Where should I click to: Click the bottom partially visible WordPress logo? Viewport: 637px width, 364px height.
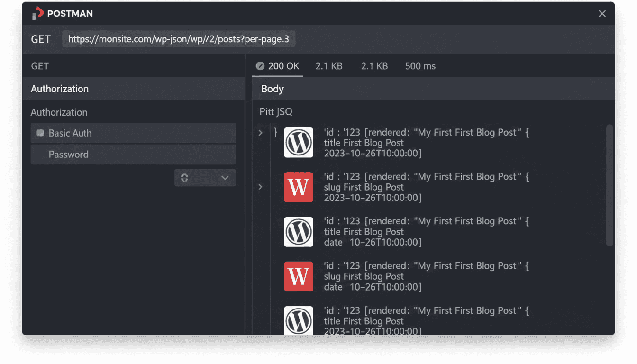click(299, 320)
